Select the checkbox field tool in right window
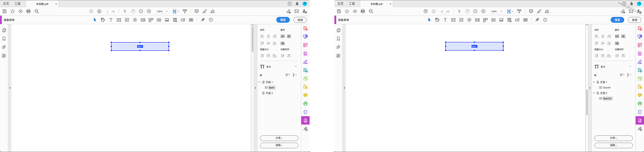644x152 pixels. click(461, 20)
